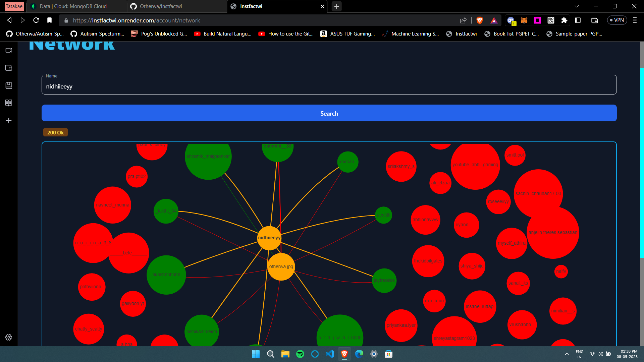Open the browser hamburger menu
This screenshot has width=644, height=362.
pos(635,20)
